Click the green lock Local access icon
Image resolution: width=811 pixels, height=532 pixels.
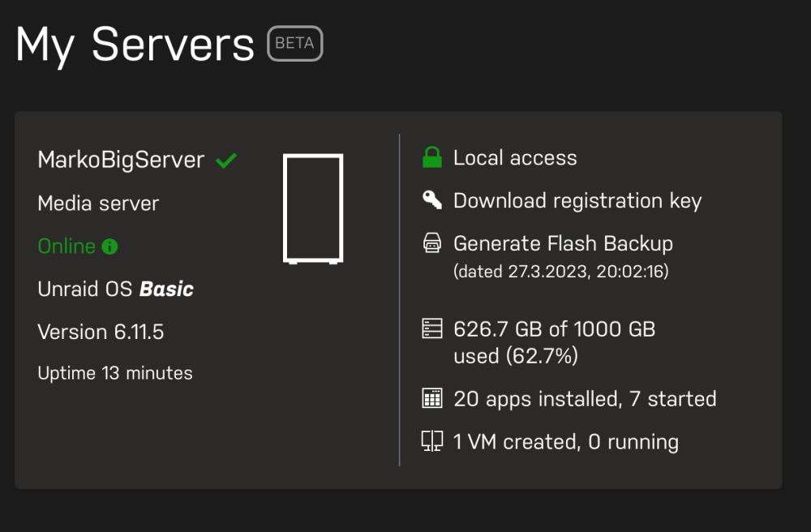(x=432, y=157)
